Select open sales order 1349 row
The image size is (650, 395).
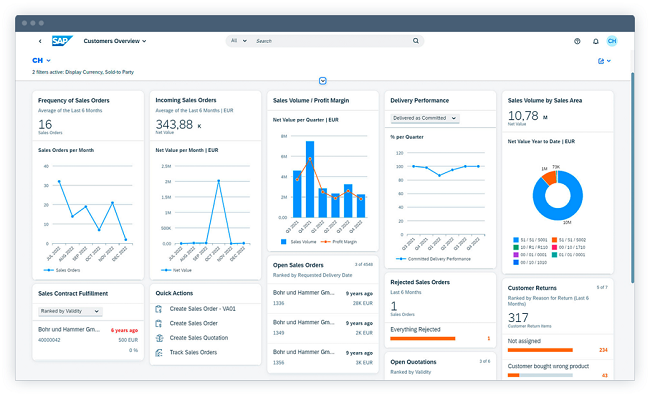pos(323,328)
